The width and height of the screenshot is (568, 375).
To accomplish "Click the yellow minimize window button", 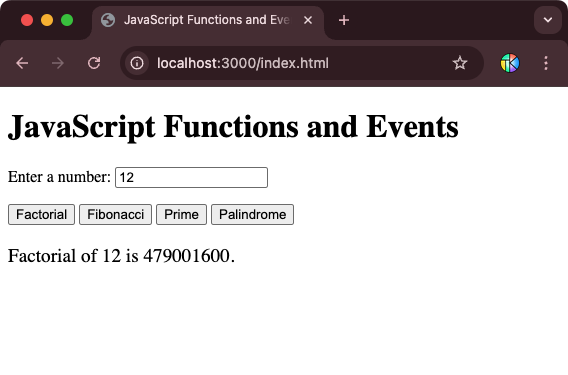I will 47,20.
